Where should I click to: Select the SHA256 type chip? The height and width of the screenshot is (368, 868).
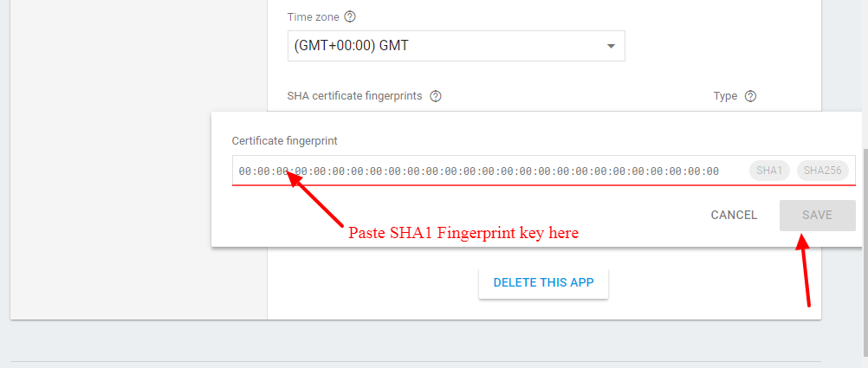click(822, 171)
